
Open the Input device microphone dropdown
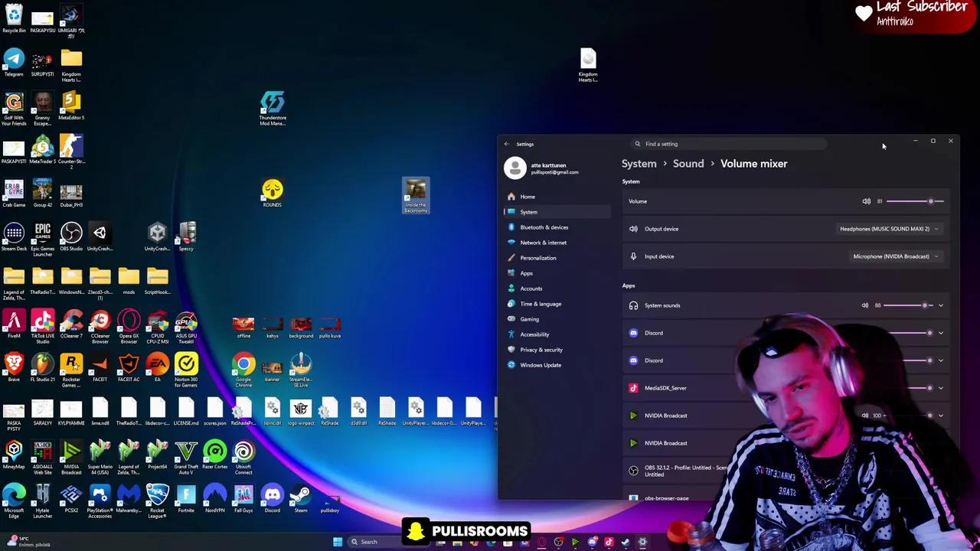coord(895,256)
